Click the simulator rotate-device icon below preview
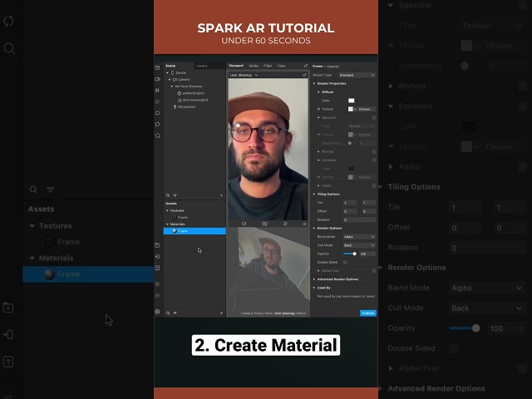Image resolution: width=532 pixels, height=399 pixels. [x=285, y=224]
